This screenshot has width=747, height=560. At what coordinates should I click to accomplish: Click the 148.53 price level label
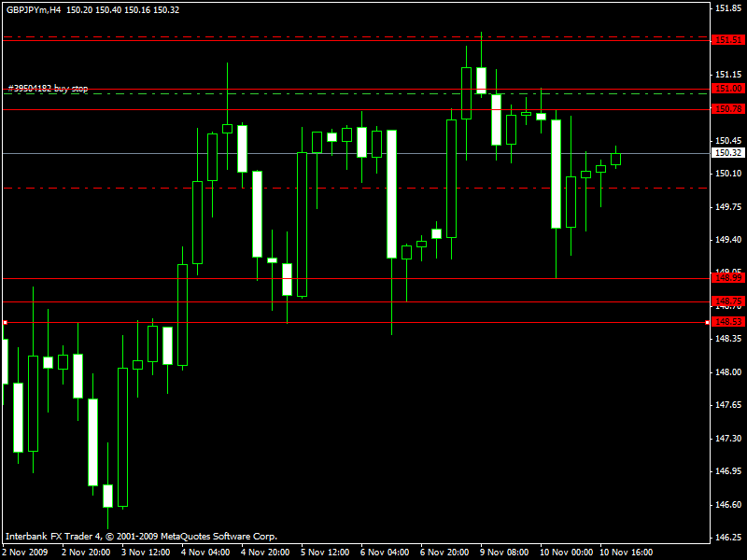click(727, 322)
